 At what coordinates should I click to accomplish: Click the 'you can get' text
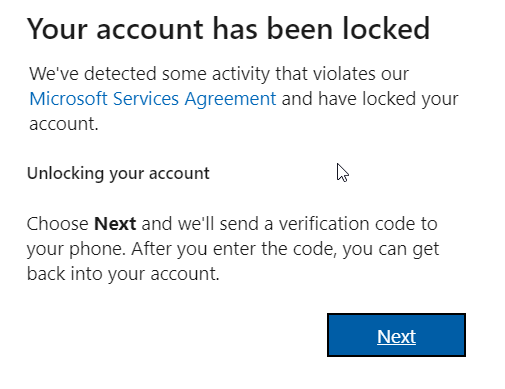click(x=391, y=249)
